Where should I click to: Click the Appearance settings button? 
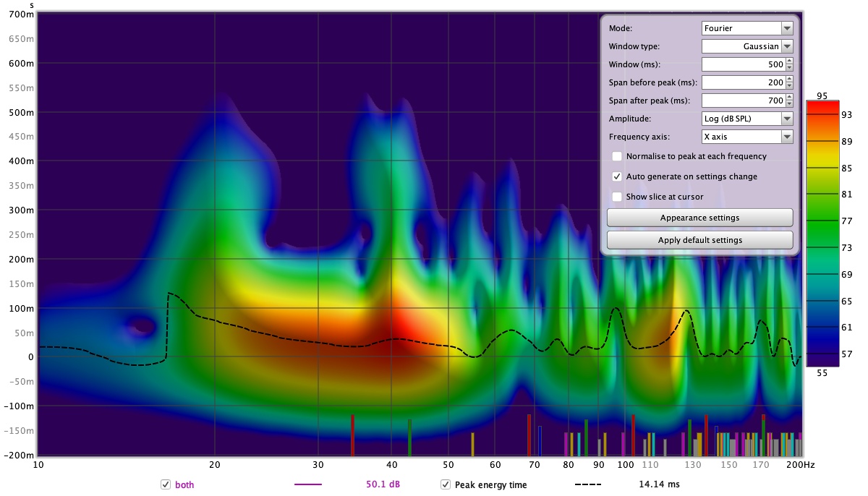[x=699, y=218]
